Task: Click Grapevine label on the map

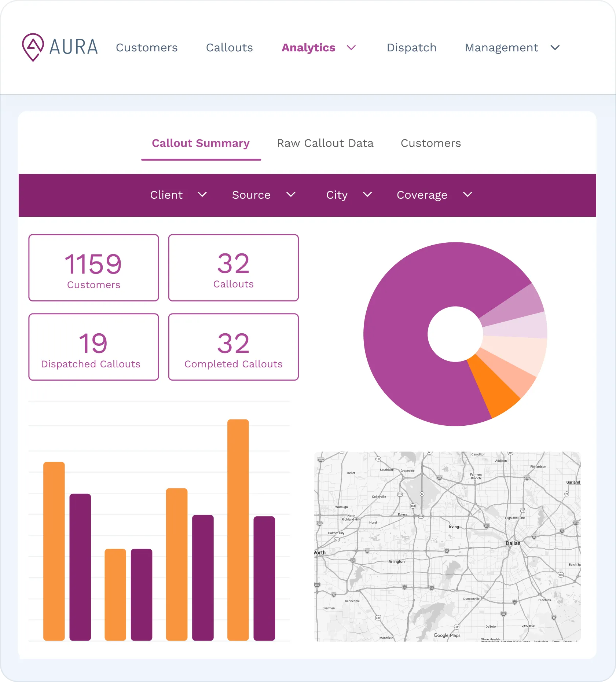Action: 407,471
